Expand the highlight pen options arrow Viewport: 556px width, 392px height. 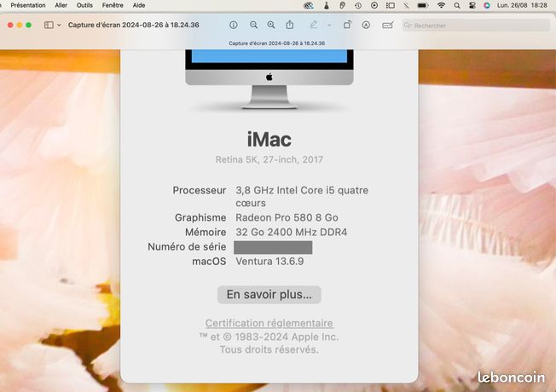pyautogui.click(x=329, y=26)
